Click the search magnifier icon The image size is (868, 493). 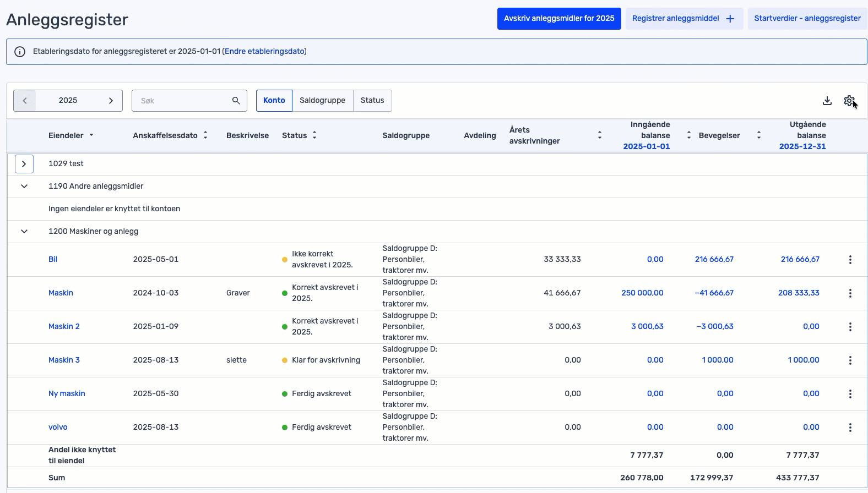[x=236, y=101]
